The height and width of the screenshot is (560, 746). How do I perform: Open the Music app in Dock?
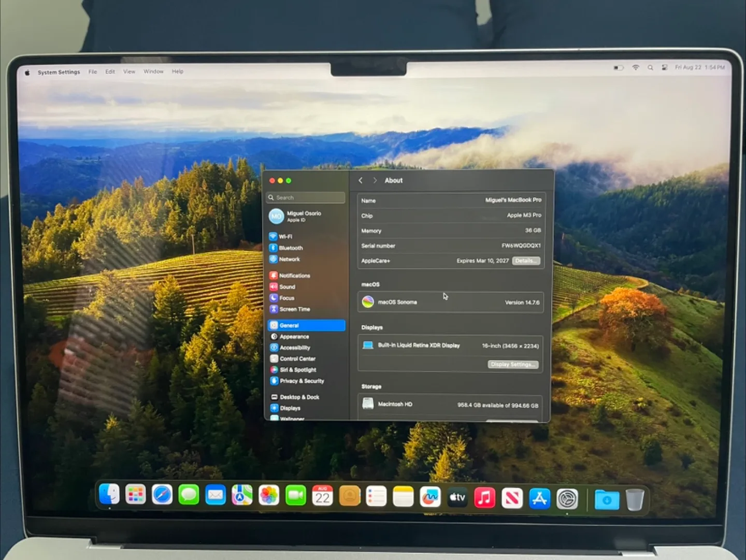(484, 498)
